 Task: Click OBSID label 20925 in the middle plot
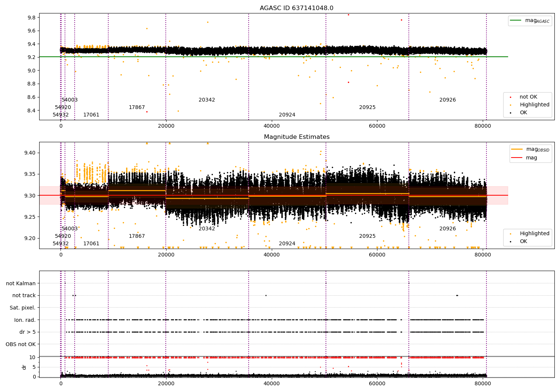click(x=367, y=236)
